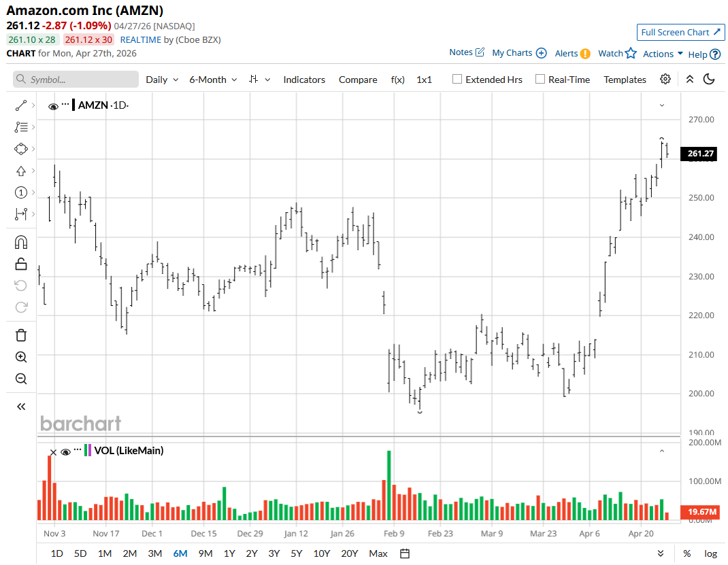
Task: Click the AMZN series color bar
Action: click(73, 105)
